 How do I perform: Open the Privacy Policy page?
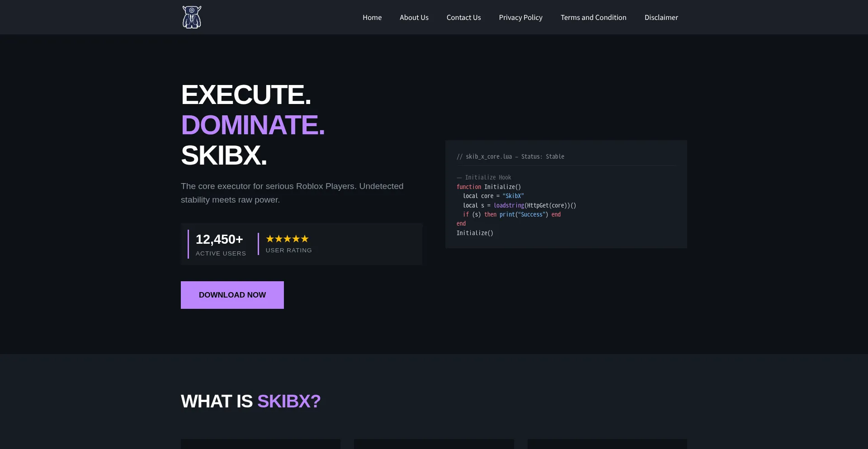[521, 17]
